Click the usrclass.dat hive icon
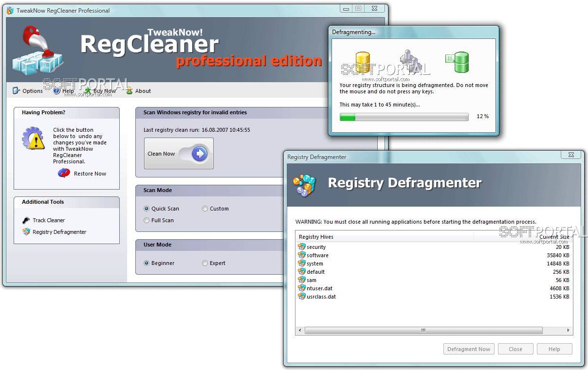588x370 pixels. (302, 297)
